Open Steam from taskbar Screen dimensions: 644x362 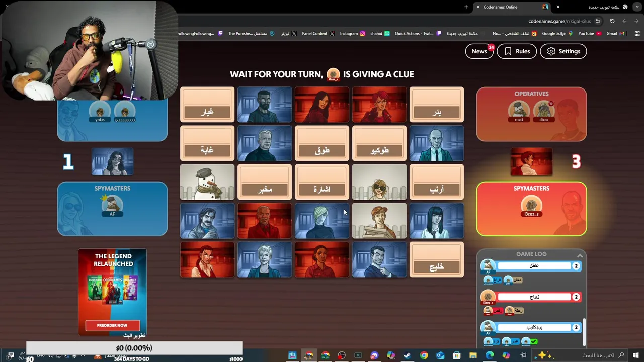407,355
